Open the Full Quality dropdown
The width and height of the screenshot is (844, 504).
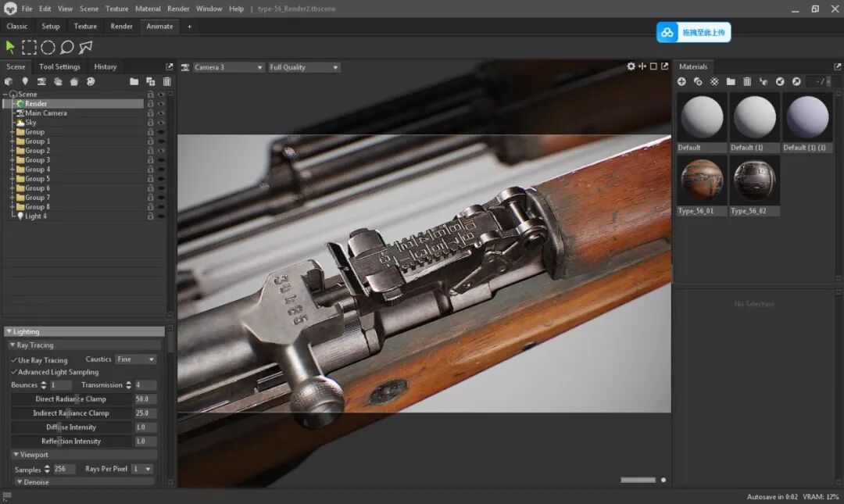click(303, 67)
